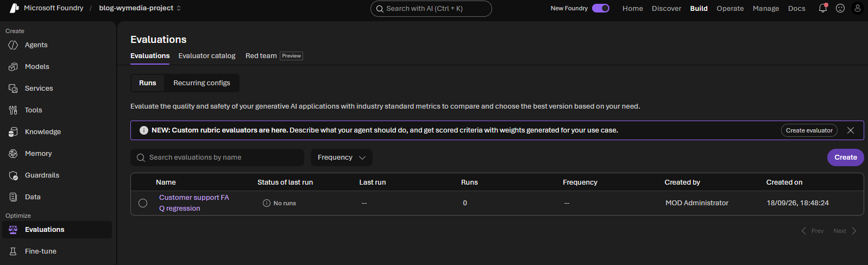Click the Preview badge next to Red team
Viewport: 868px width, 265px height.
tap(291, 56)
